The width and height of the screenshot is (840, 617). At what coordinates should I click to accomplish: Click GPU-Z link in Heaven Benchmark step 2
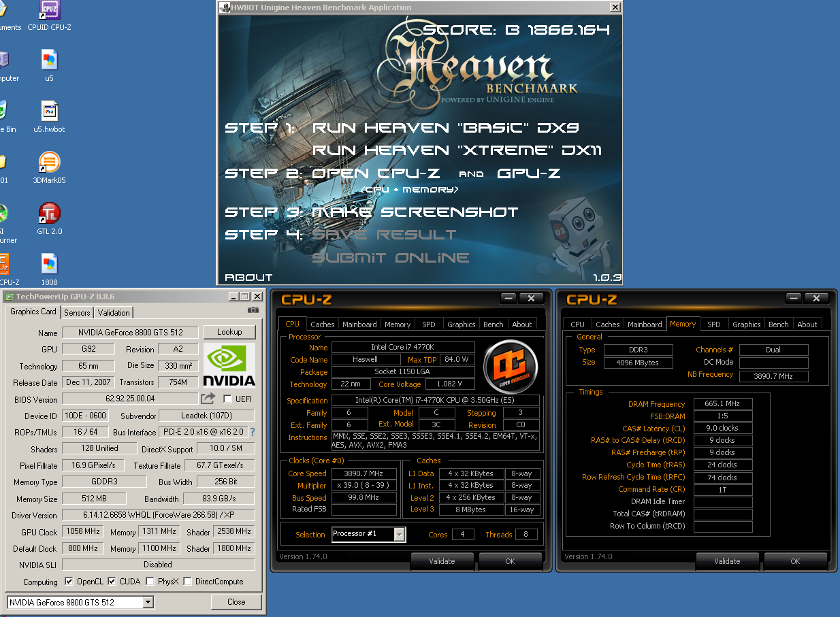coord(529,173)
